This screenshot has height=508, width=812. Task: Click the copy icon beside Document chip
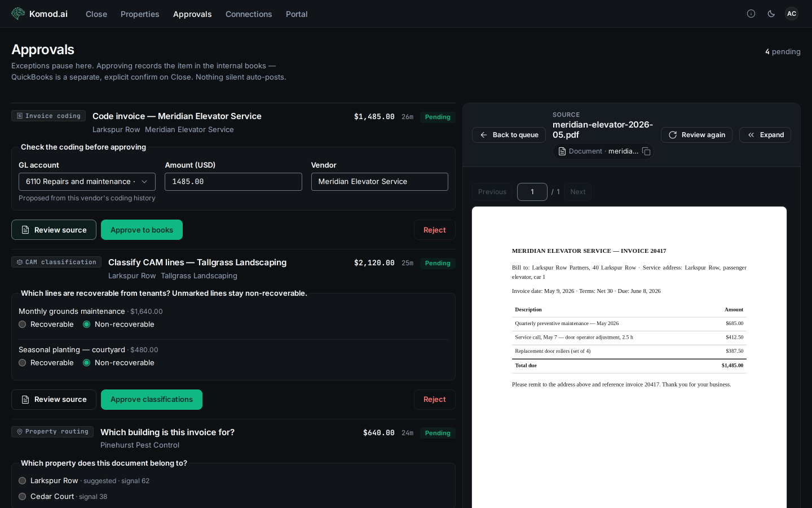click(x=646, y=151)
